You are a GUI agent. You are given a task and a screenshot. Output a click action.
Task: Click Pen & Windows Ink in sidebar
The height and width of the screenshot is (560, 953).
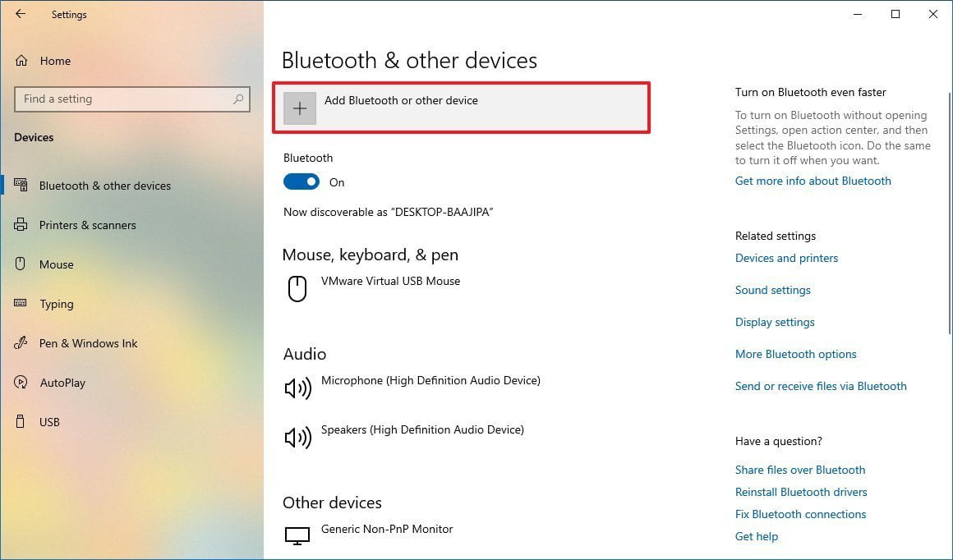(x=86, y=343)
